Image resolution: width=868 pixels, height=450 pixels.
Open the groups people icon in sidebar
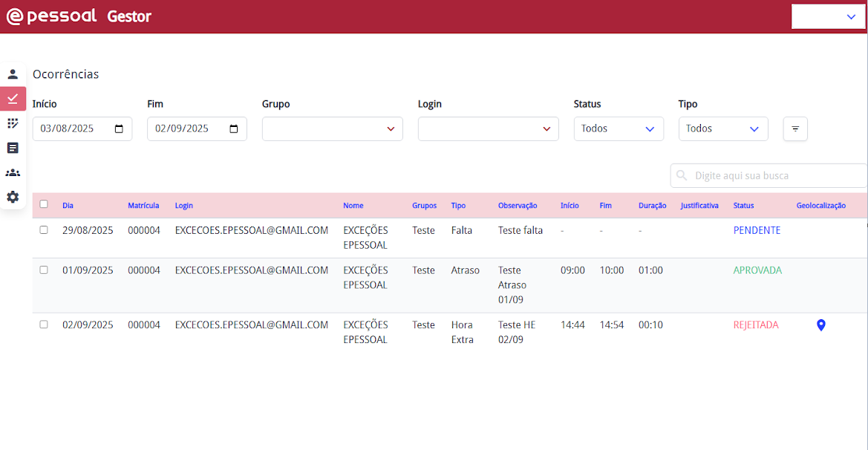point(13,172)
